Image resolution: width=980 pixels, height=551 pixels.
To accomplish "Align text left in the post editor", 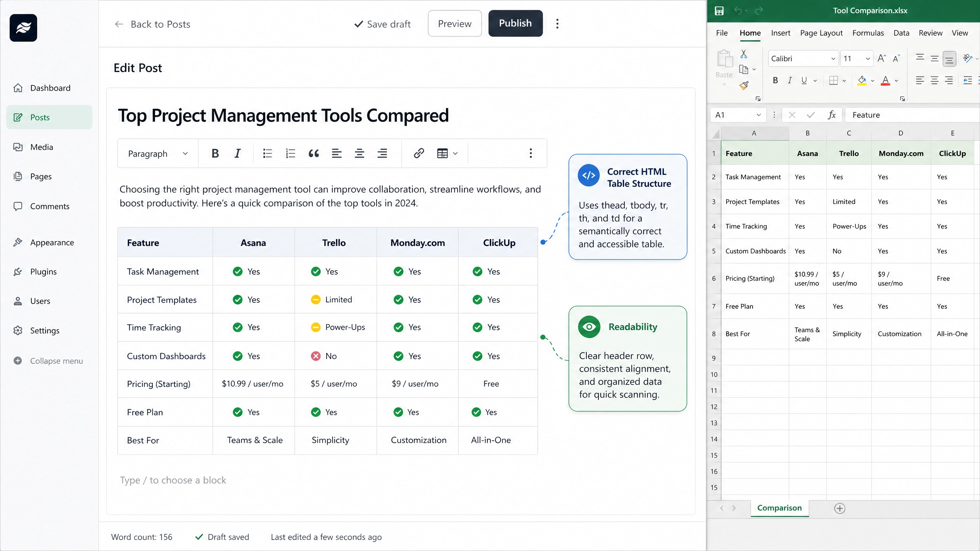I will 336,153.
